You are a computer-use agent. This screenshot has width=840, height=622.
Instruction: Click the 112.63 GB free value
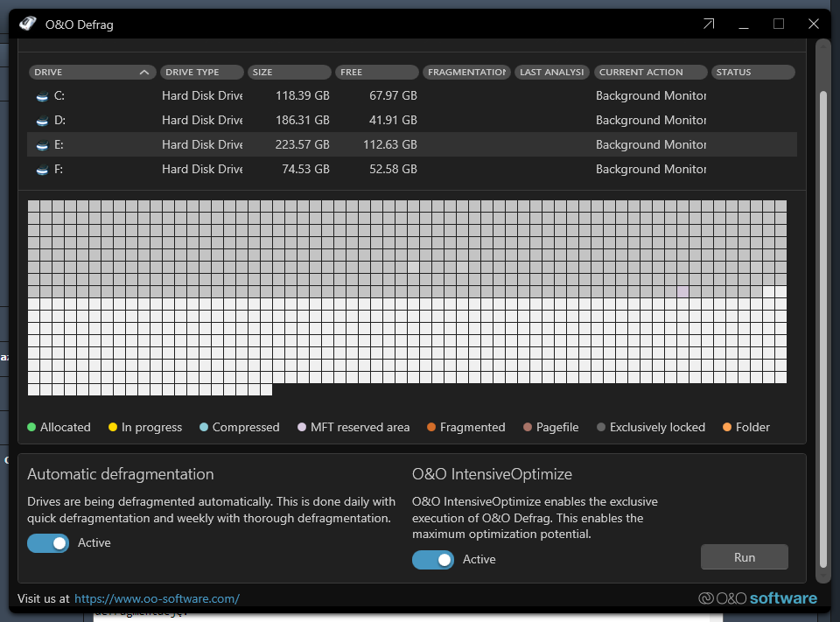[x=390, y=144]
